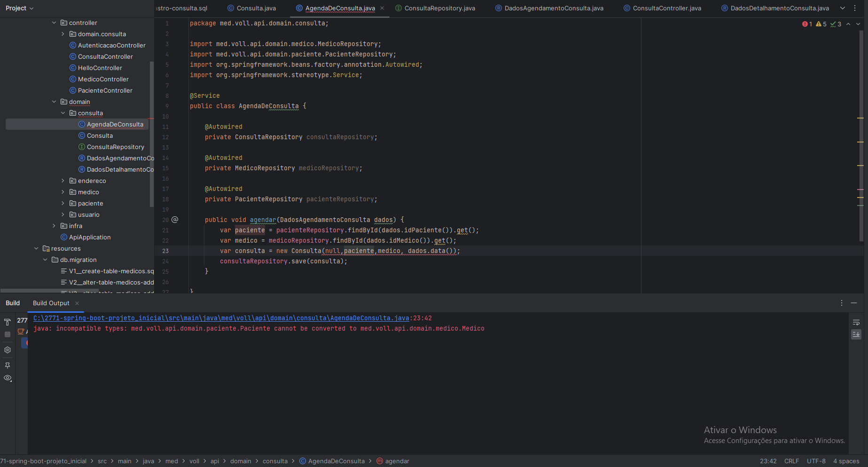Open Build panel options menu (three dots)
Screen dimensions: 868x467
click(842, 303)
